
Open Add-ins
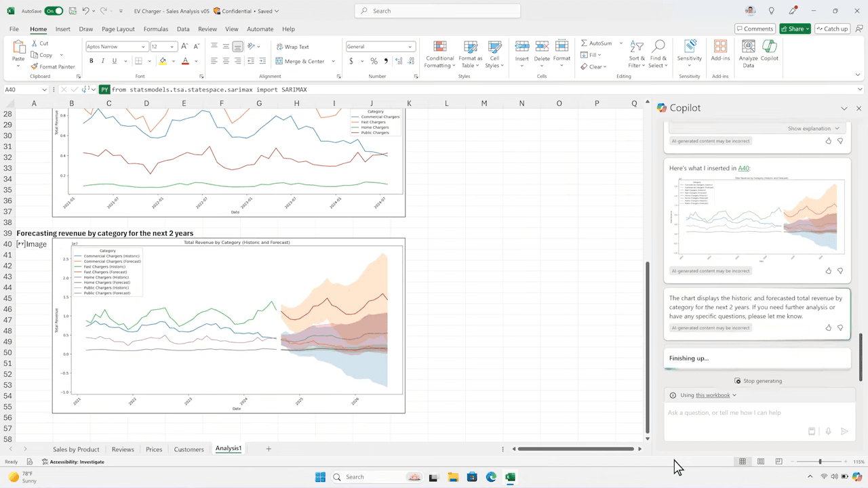click(x=721, y=52)
